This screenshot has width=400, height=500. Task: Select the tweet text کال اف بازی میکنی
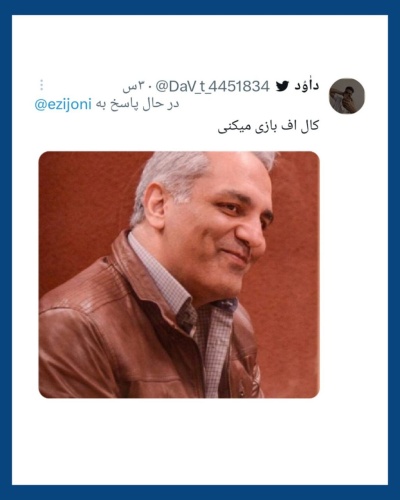coord(268,127)
